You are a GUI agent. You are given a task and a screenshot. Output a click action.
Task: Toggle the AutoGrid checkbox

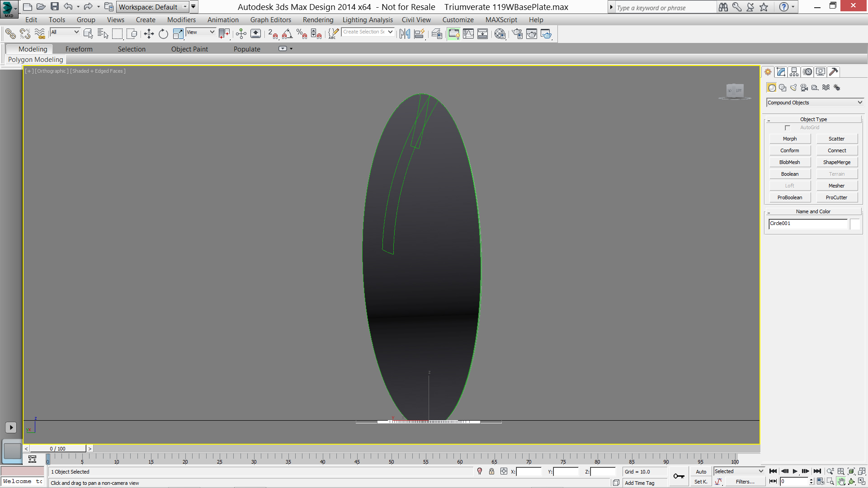[x=788, y=128]
